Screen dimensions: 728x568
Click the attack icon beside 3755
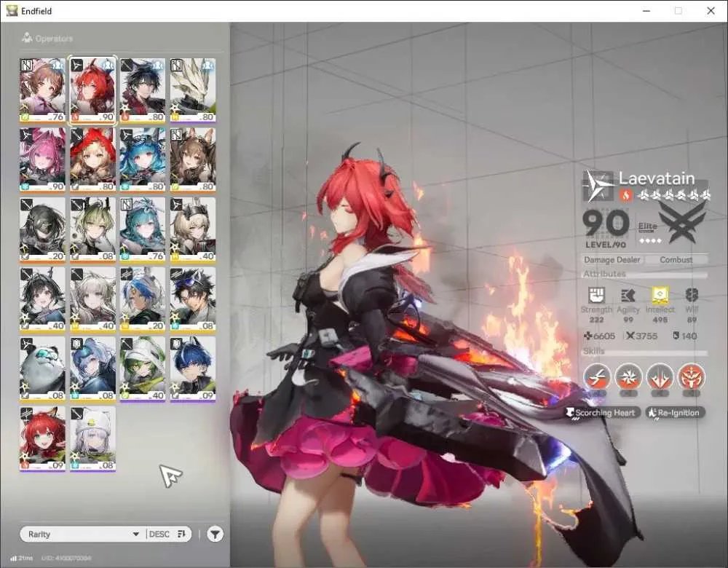(x=630, y=336)
